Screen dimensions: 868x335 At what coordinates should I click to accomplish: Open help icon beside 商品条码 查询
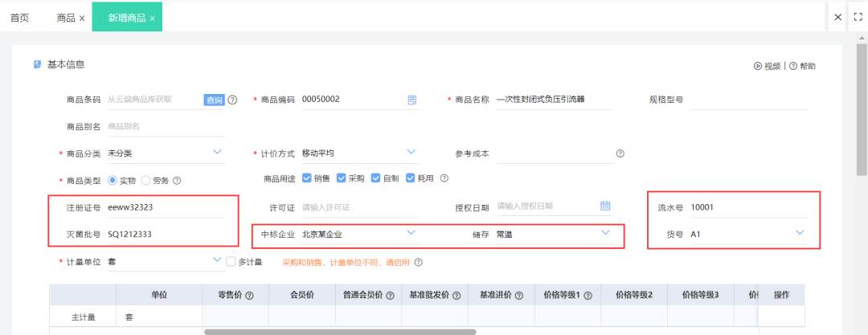click(232, 100)
